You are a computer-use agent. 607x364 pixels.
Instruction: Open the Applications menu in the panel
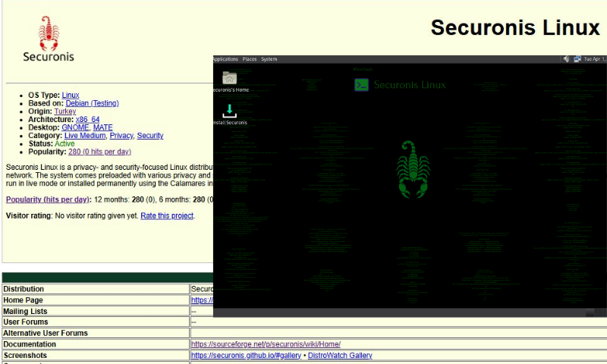point(225,59)
